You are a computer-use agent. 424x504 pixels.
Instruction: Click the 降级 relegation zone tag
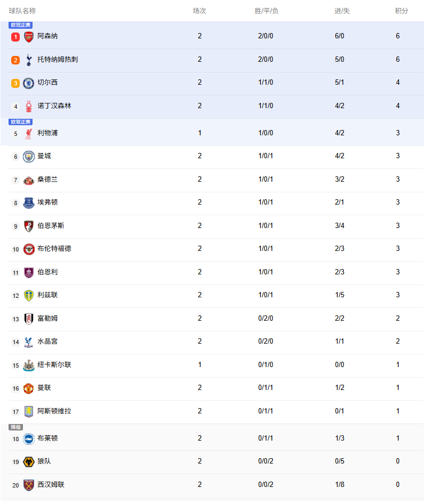point(16,427)
